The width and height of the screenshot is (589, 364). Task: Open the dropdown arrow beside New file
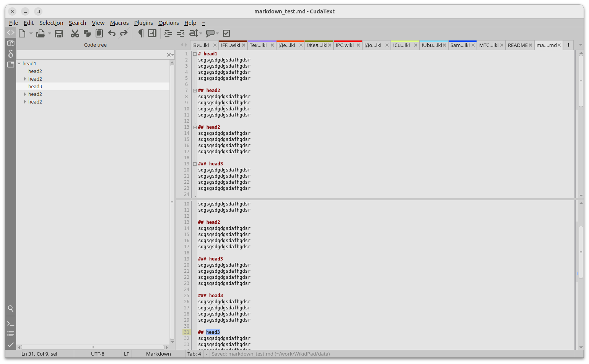point(31,34)
